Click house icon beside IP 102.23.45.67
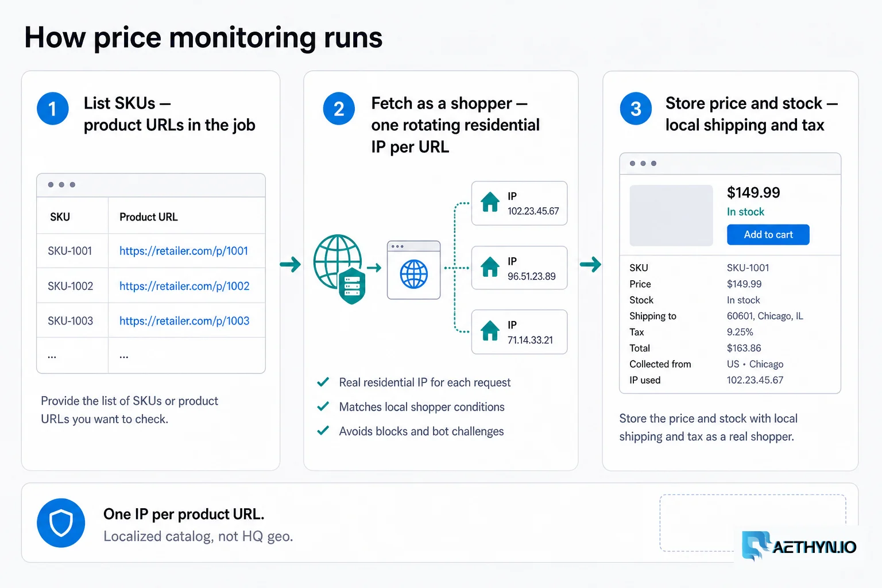 coord(490,202)
